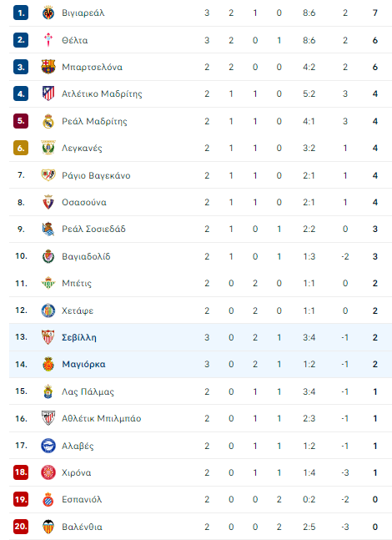Click the red rank 18 badge
The width and height of the screenshot is (392, 540).
[x=21, y=472]
